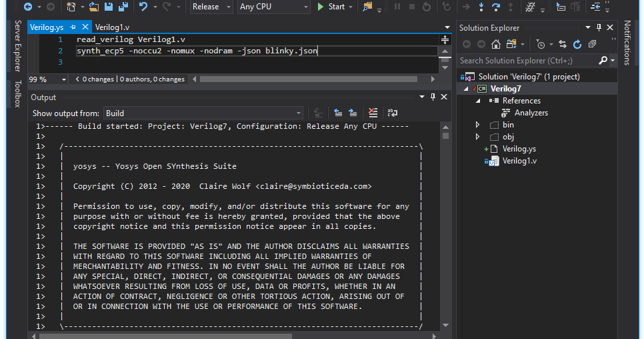Screen dimensions: 644x339
Task: Expand the obj folder
Action: pyautogui.click(x=477, y=137)
